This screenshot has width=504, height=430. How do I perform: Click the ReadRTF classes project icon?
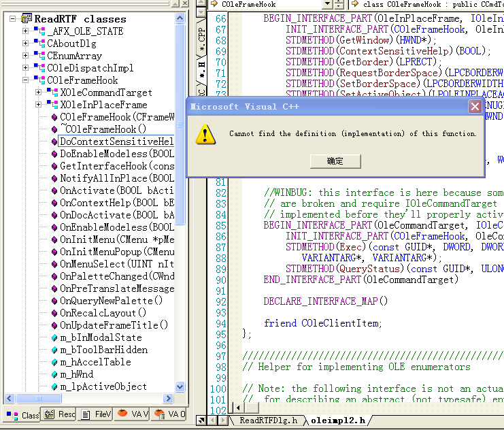tap(27, 18)
